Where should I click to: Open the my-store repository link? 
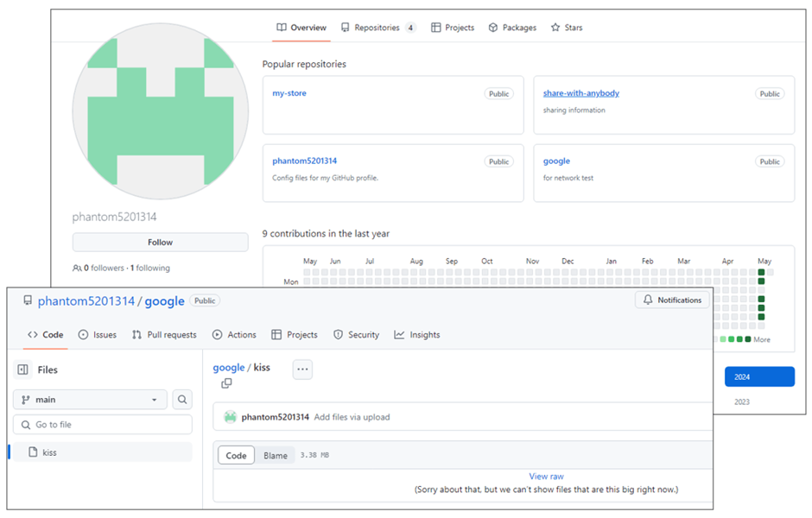point(289,93)
